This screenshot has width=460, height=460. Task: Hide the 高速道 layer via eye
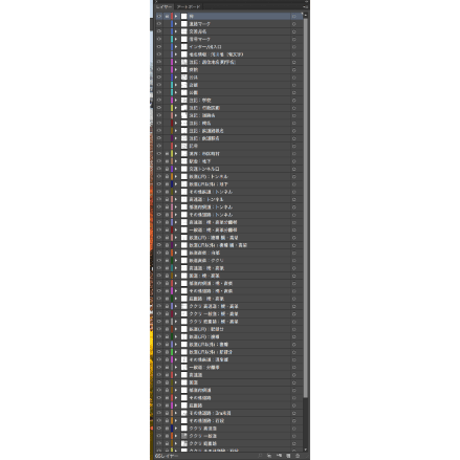click(159, 375)
